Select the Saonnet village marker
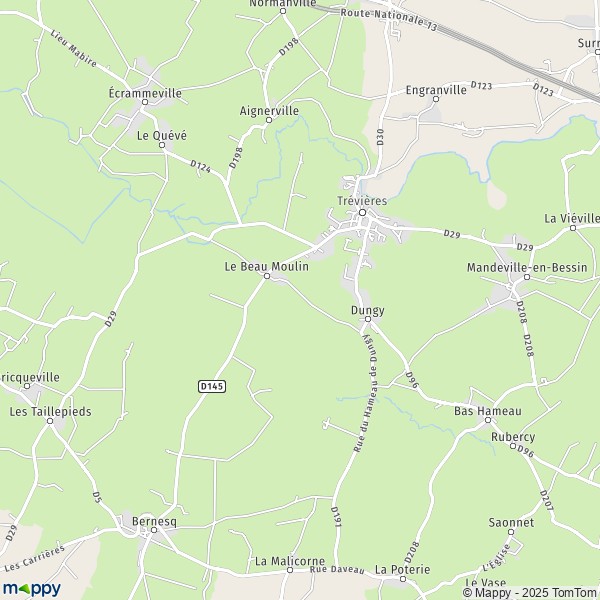Image resolution: width=600 pixels, height=600 pixels. [x=511, y=532]
